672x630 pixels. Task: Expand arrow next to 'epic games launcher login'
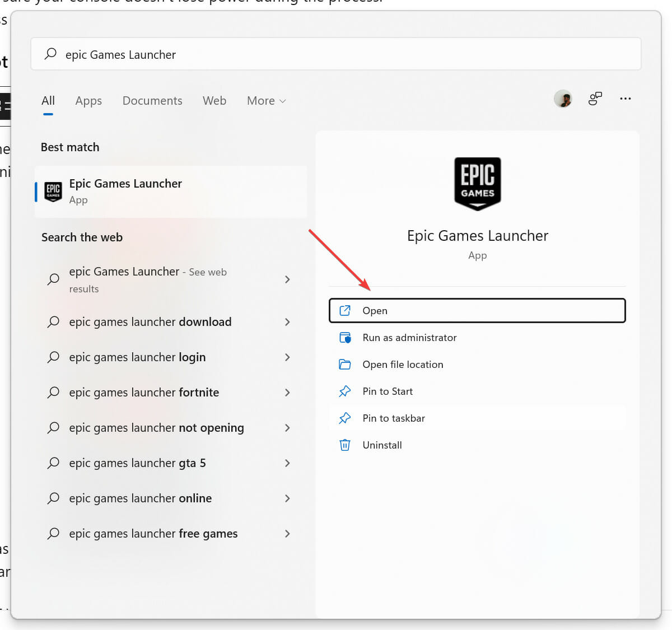287,357
